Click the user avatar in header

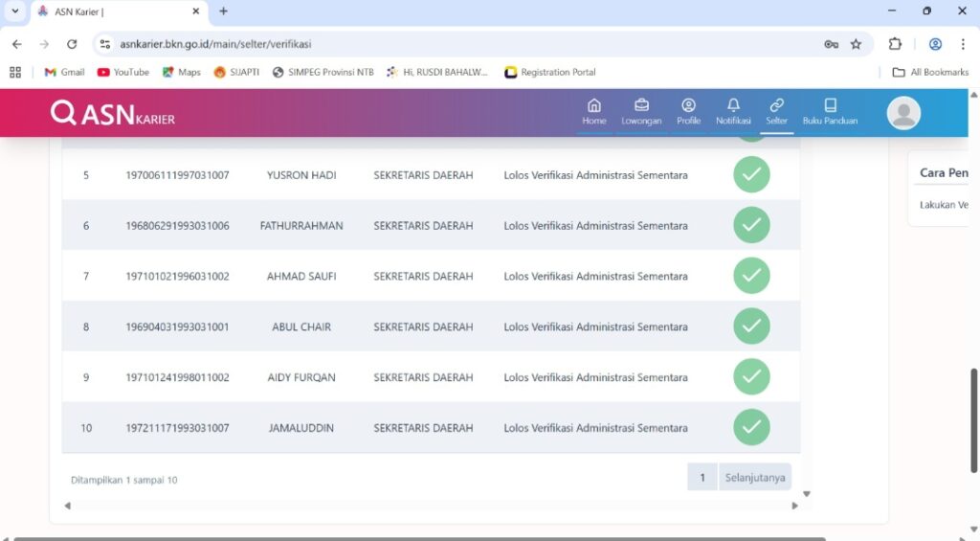[x=903, y=113]
